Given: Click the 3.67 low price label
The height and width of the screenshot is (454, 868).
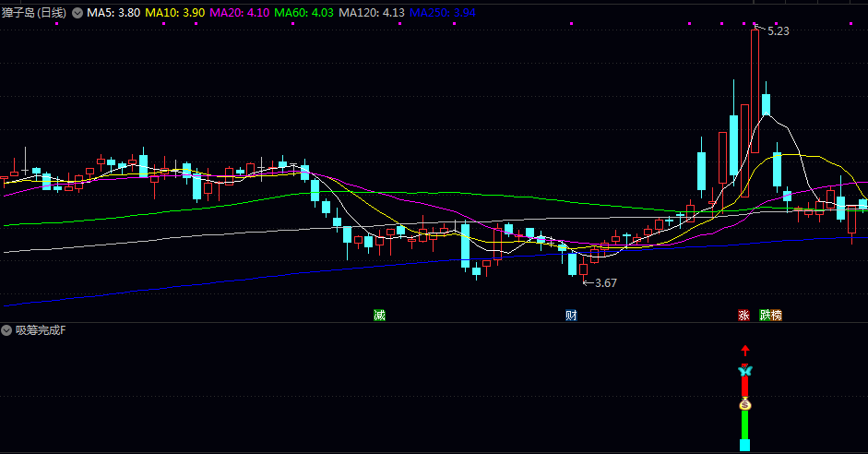Looking at the screenshot, I should pyautogui.click(x=606, y=283).
